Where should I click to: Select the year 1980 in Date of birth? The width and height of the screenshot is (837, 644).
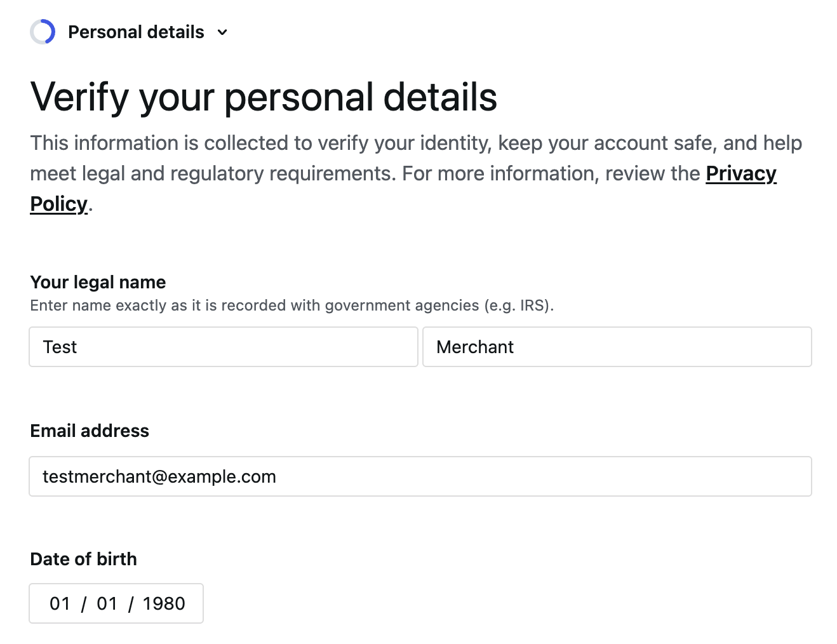tap(164, 603)
